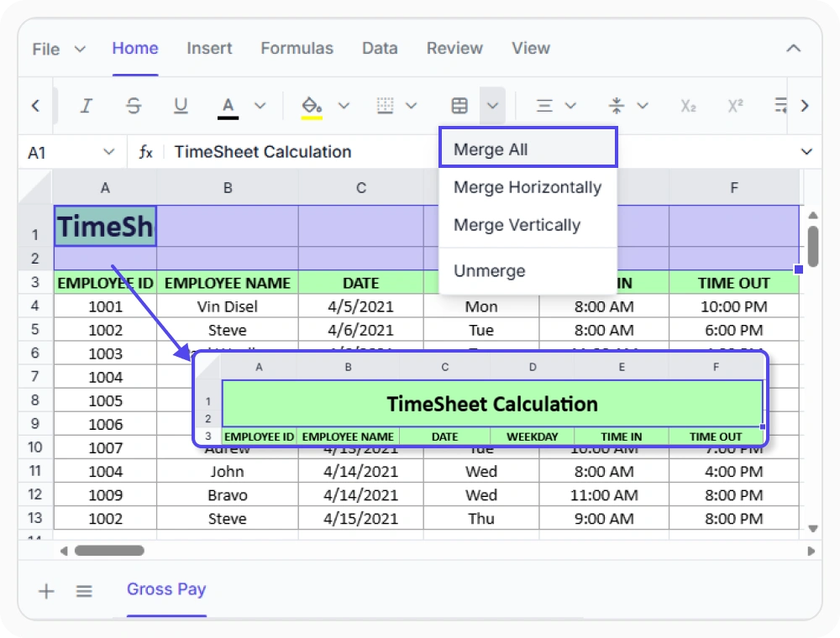Apply the font color A icon

coord(228,107)
